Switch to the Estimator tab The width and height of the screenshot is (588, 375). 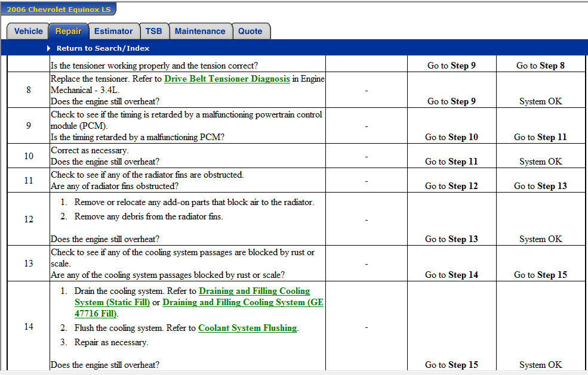[113, 31]
